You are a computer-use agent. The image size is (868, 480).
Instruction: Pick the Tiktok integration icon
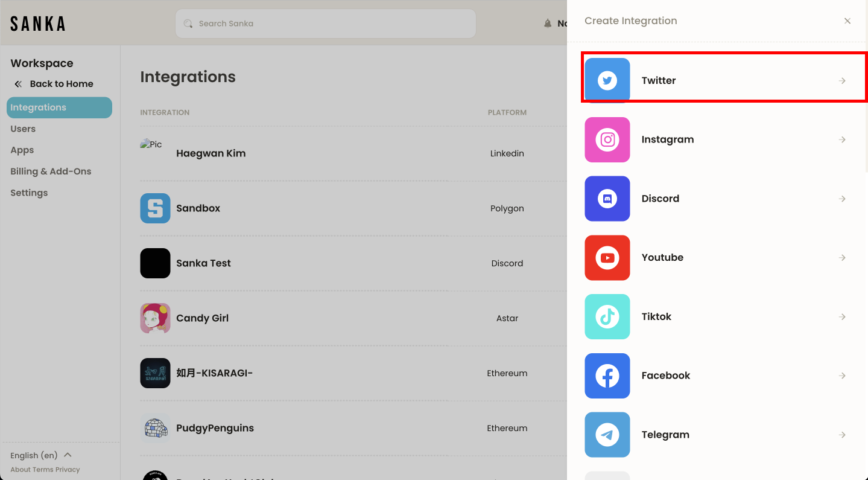[x=607, y=316]
